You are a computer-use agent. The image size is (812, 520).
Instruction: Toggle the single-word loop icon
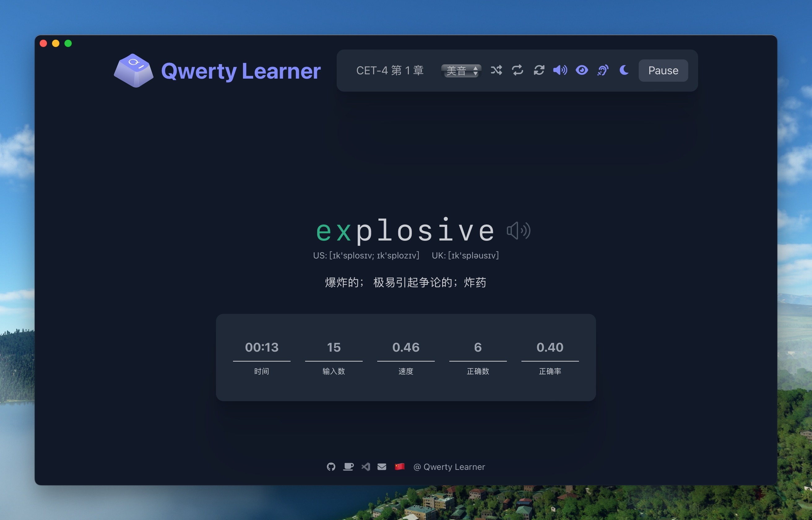(517, 70)
